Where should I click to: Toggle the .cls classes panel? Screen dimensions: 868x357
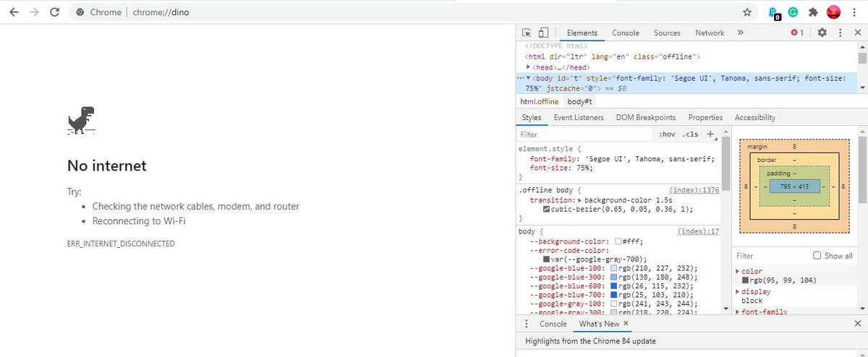691,134
